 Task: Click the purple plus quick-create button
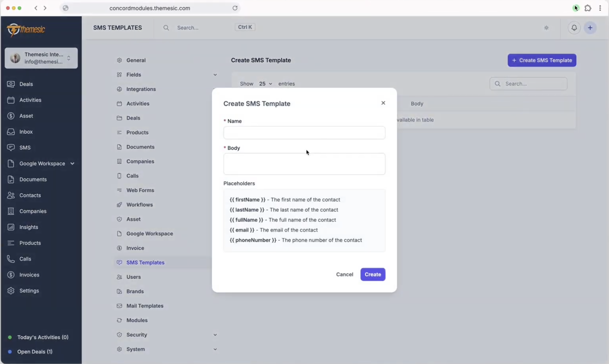click(x=590, y=28)
